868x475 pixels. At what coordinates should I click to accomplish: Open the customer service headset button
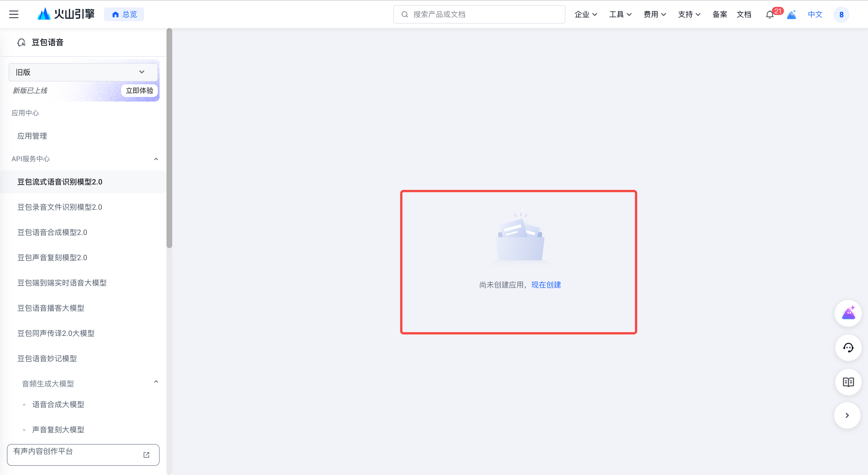pos(848,347)
